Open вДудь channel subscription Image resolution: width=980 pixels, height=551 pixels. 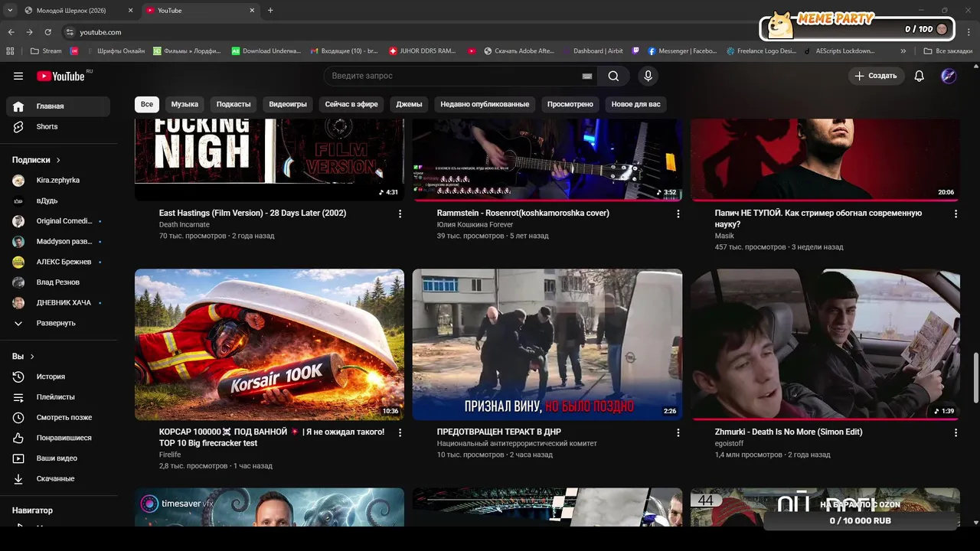58,201
